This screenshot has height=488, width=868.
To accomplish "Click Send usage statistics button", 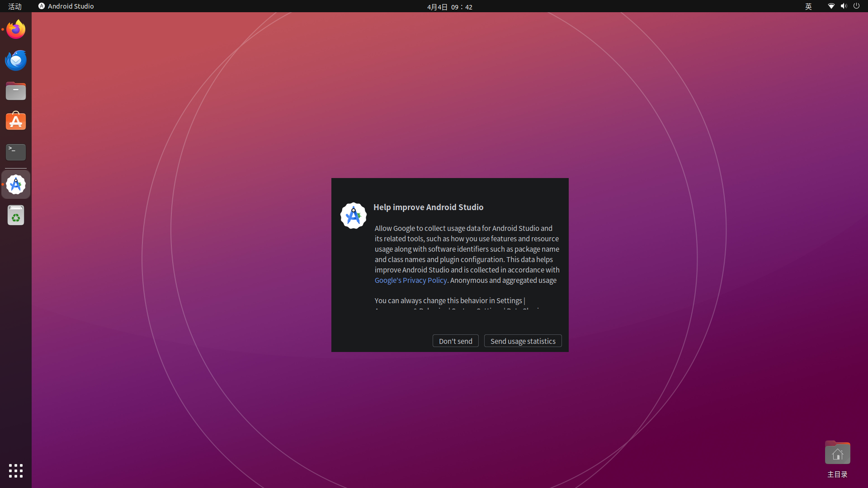I will point(523,341).
